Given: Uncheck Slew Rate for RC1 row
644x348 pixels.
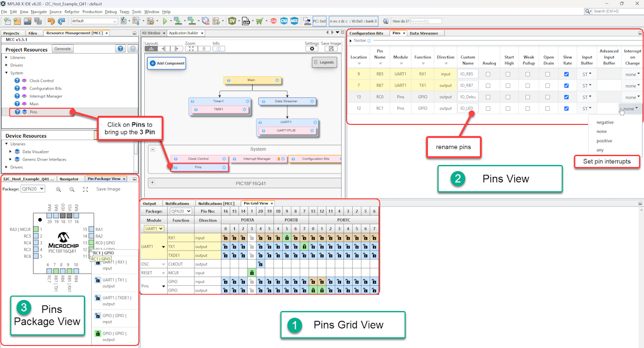Looking at the screenshot, I should [567, 109].
